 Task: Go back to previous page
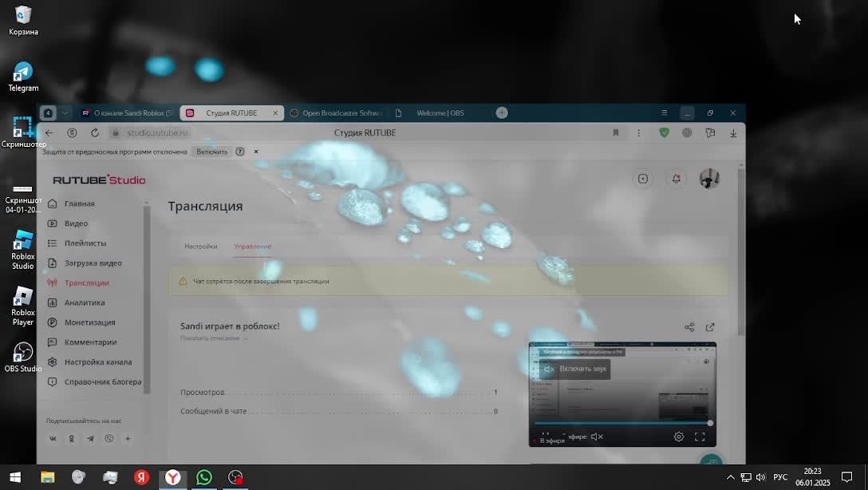coord(49,133)
